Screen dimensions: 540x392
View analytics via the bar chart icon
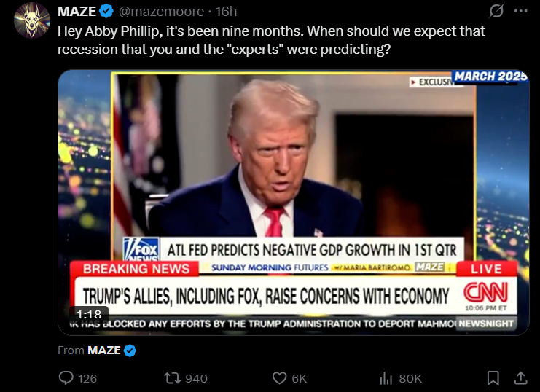pos(386,378)
